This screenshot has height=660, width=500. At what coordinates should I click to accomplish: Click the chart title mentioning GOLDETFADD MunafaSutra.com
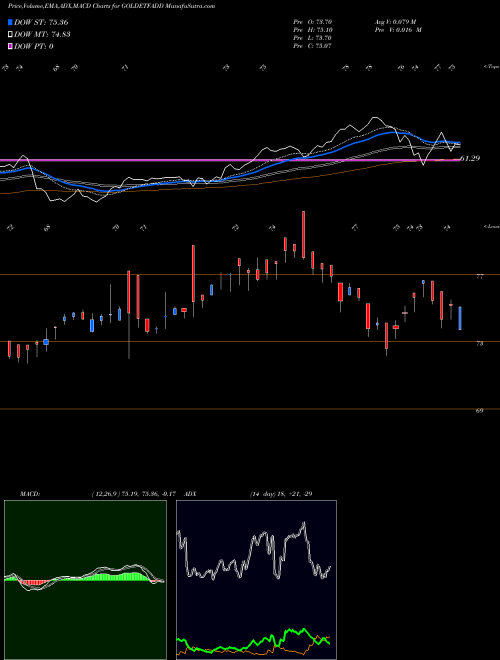coord(112,6)
